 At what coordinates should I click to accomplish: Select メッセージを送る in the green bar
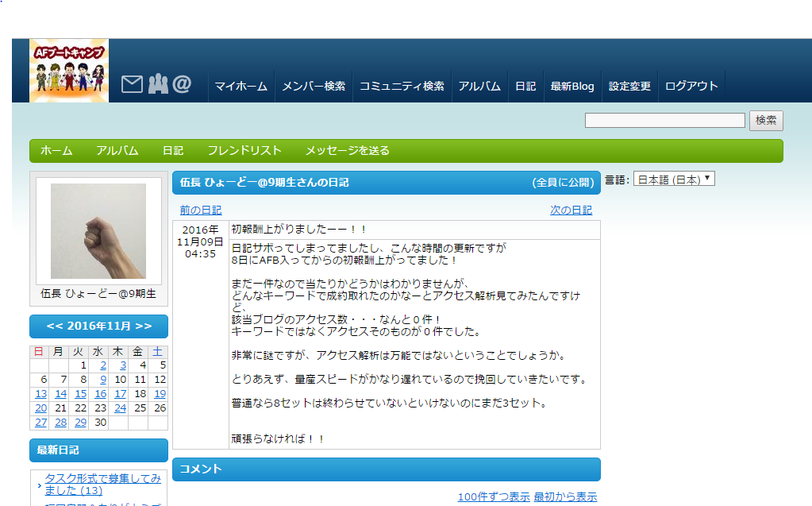[348, 151]
